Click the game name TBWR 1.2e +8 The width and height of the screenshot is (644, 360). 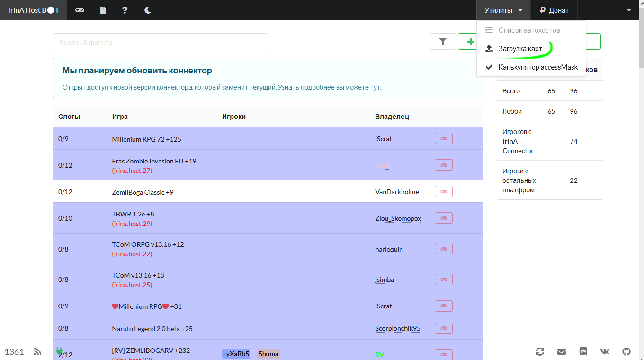[133, 214]
